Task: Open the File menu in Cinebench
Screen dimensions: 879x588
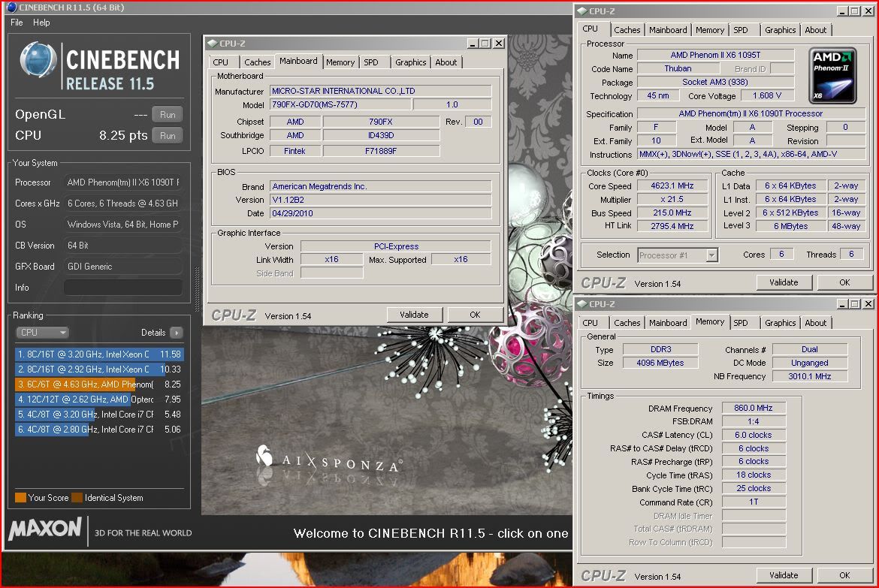Action: (x=17, y=23)
